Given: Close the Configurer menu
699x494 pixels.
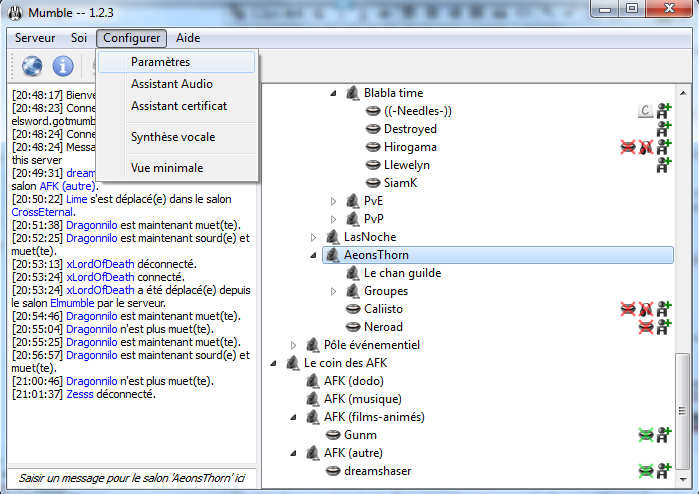Looking at the screenshot, I should point(132,38).
